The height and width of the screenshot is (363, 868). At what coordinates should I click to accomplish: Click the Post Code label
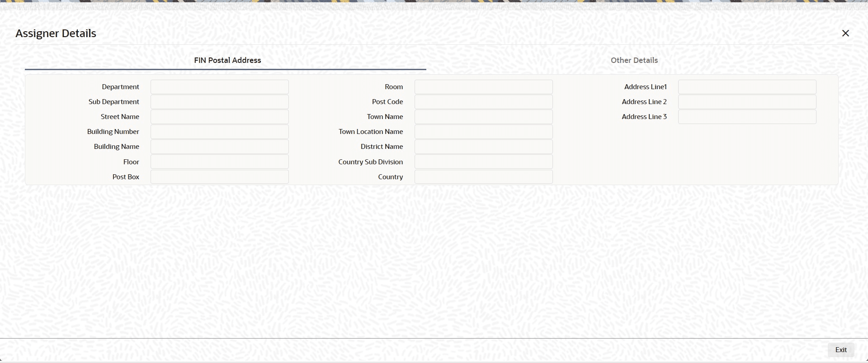point(387,102)
